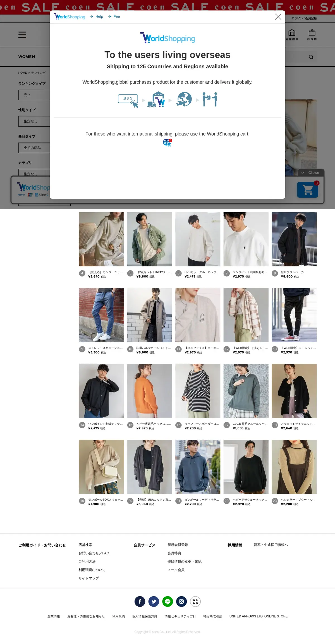
Task: Open the Twitter footer icon
Action: 154,602
